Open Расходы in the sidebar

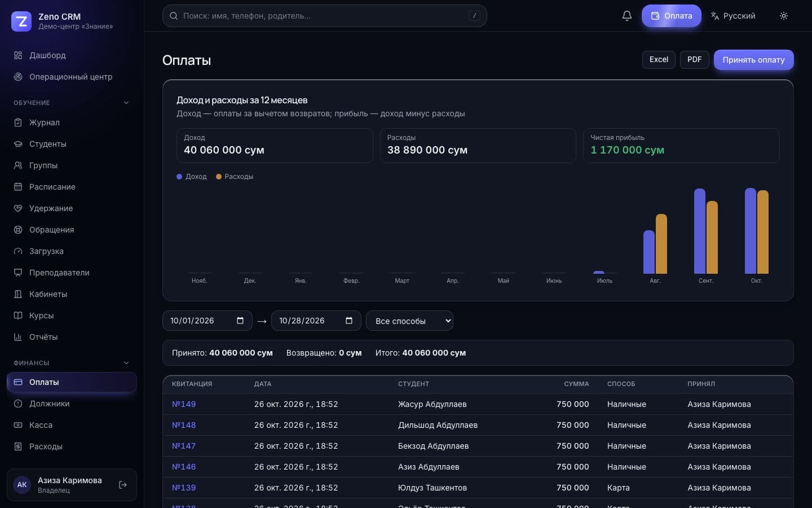click(72, 446)
